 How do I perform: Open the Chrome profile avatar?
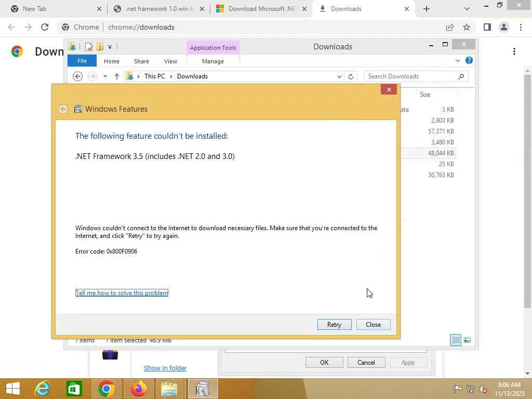[x=504, y=27]
